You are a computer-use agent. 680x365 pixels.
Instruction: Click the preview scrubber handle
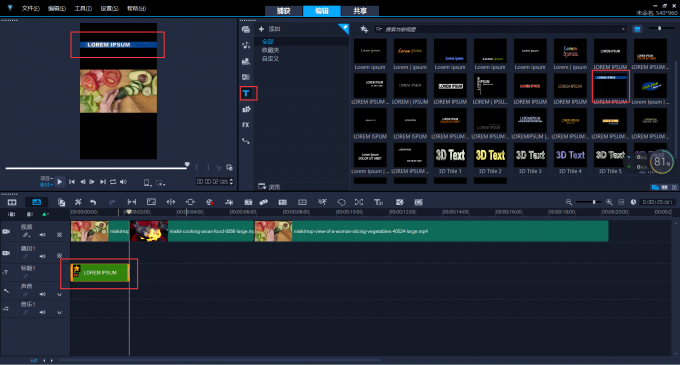pos(187,165)
